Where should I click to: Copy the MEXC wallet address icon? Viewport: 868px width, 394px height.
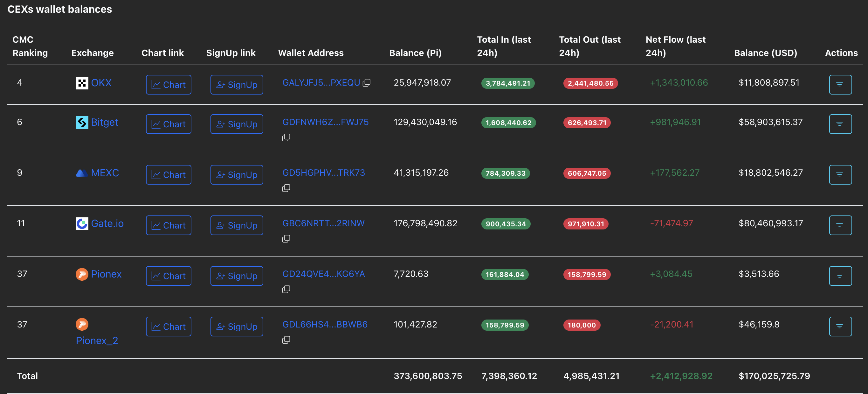click(286, 188)
